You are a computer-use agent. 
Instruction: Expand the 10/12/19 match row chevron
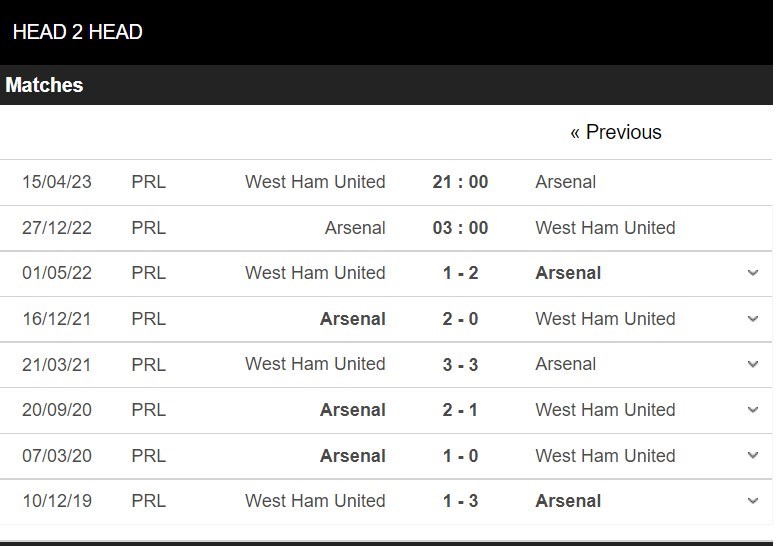coord(753,501)
